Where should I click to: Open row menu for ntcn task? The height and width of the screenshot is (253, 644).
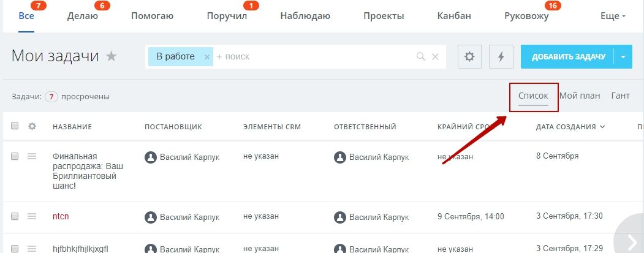click(32, 216)
